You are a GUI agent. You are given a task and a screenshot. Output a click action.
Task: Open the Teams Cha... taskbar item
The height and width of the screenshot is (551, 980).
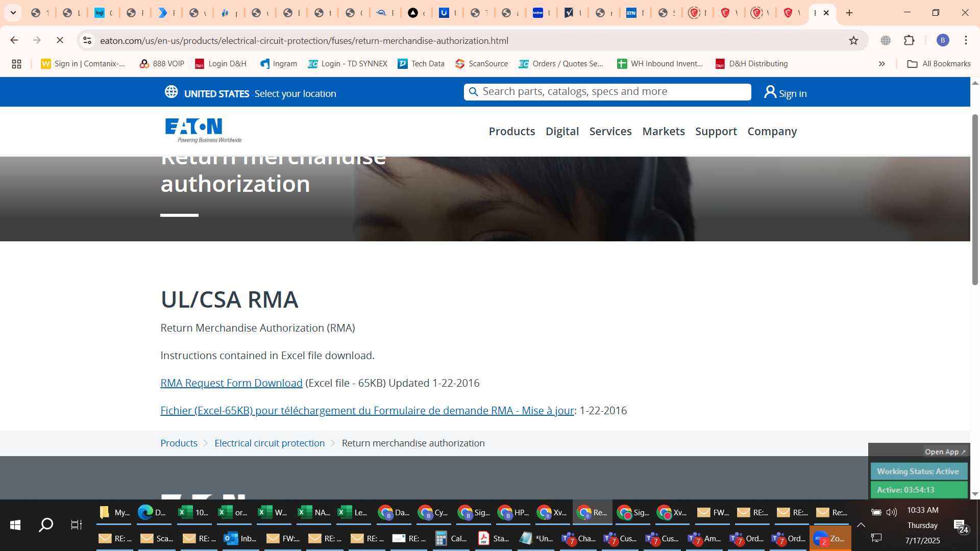(x=579, y=538)
